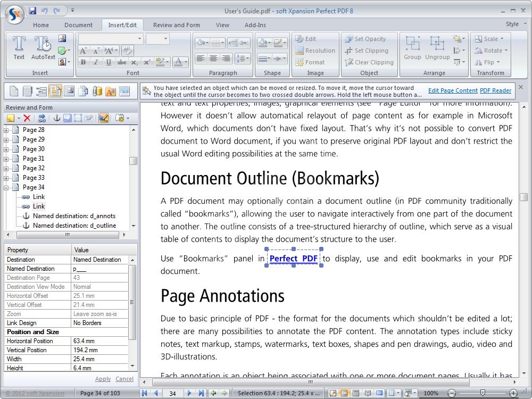Click the insert image icon in Insert group
Image resolution: width=532 pixels, height=399 pixels.
(62, 38)
